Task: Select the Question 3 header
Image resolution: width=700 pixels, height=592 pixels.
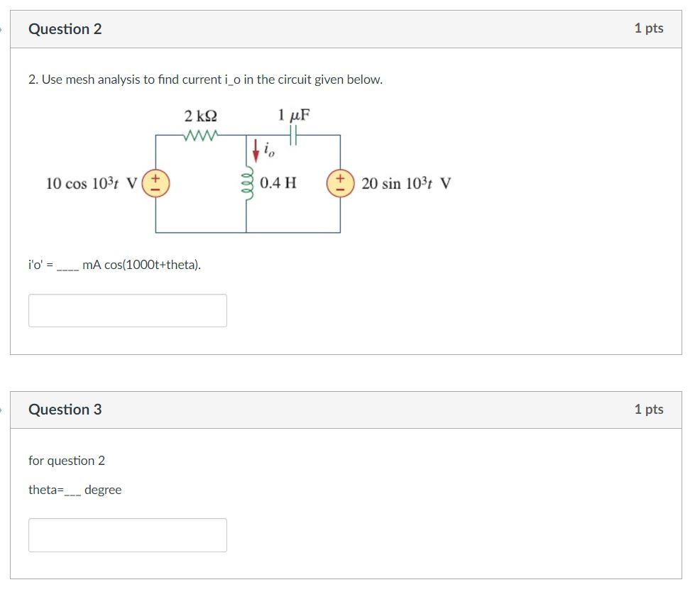Action: (65, 410)
